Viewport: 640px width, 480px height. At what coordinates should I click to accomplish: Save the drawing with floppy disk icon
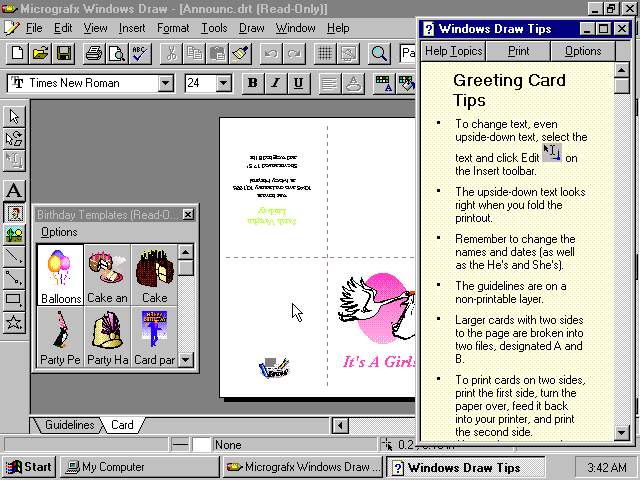pos(64,53)
